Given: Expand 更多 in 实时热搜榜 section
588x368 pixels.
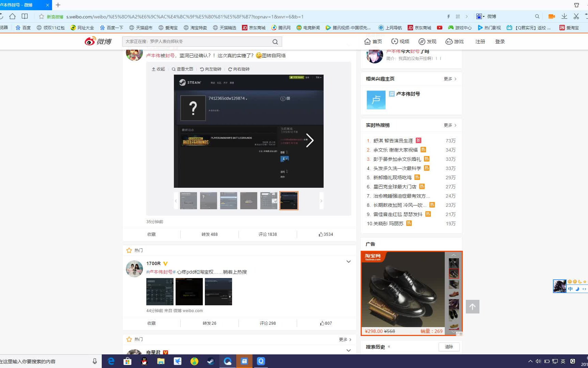Looking at the screenshot, I should click(x=450, y=125).
